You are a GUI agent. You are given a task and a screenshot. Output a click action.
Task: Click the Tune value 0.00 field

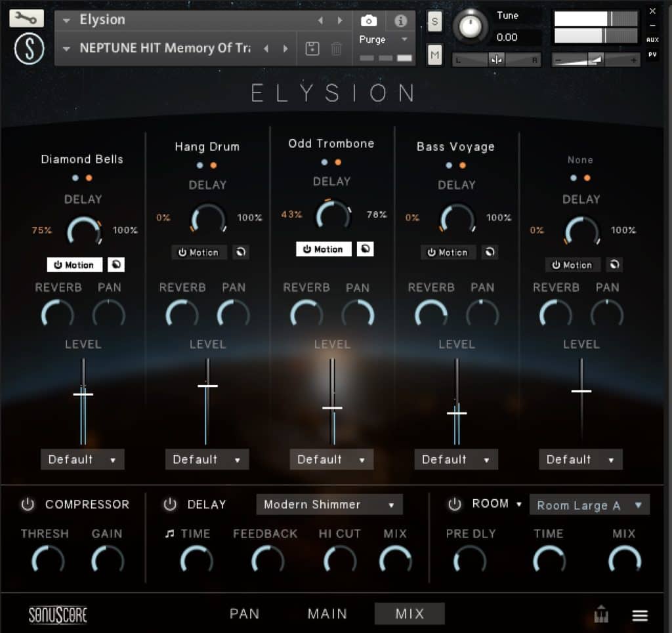pos(507,37)
